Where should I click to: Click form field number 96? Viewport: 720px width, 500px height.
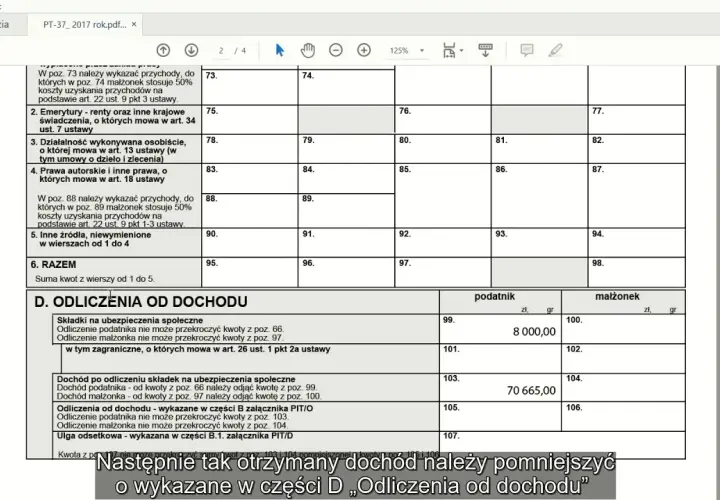click(346, 272)
